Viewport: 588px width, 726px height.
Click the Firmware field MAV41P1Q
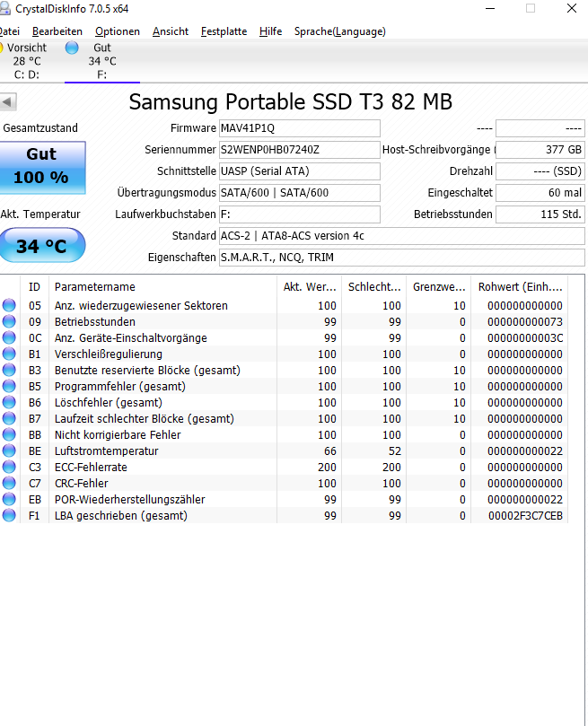300,128
